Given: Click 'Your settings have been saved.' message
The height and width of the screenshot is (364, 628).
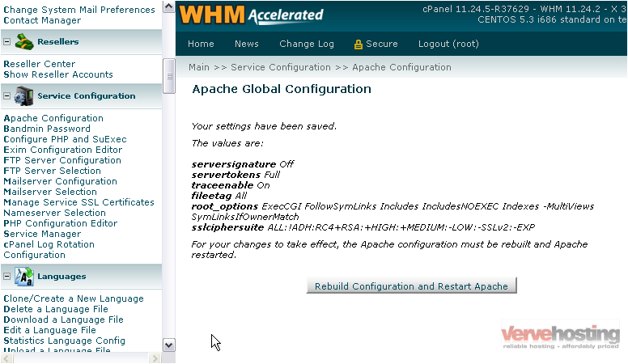Looking at the screenshot, I should coord(264,126).
